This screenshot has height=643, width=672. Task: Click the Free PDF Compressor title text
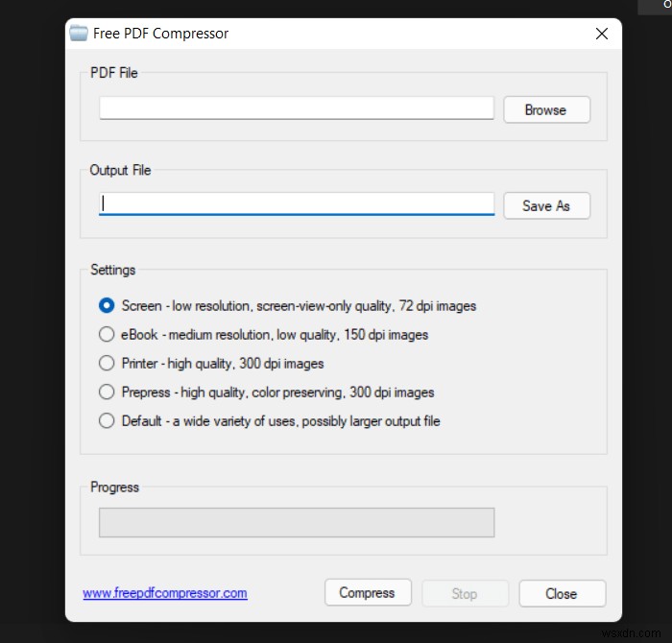(160, 34)
